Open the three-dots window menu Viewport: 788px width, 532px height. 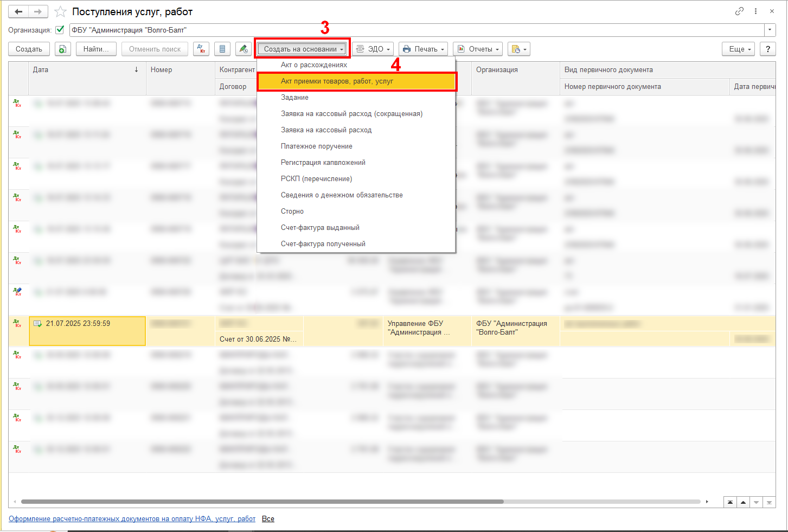[x=755, y=11]
